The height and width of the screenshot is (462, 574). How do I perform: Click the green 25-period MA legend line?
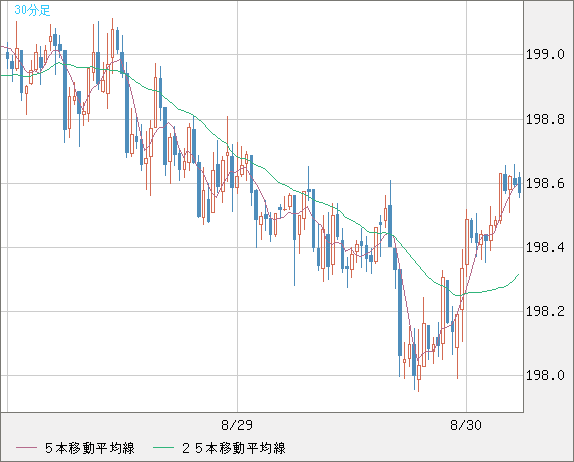click(163, 448)
